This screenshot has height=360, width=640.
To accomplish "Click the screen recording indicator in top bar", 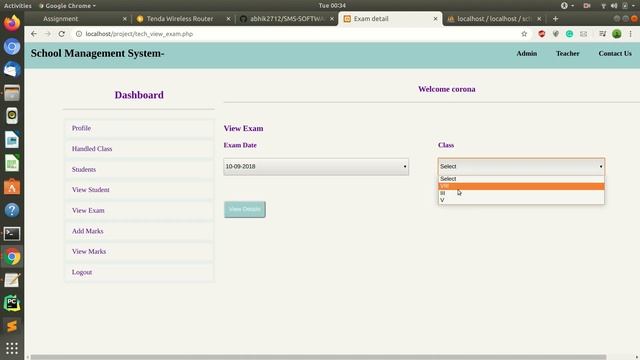I will 587,6.
